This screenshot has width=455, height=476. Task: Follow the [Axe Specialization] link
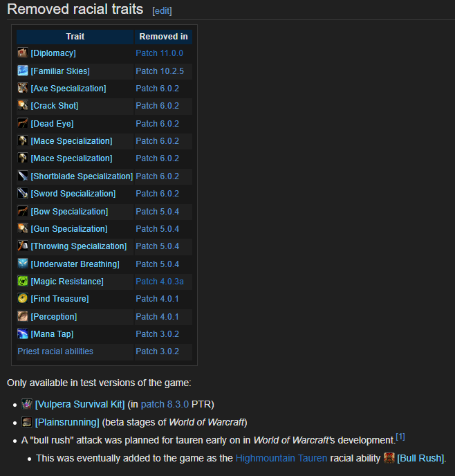click(68, 89)
